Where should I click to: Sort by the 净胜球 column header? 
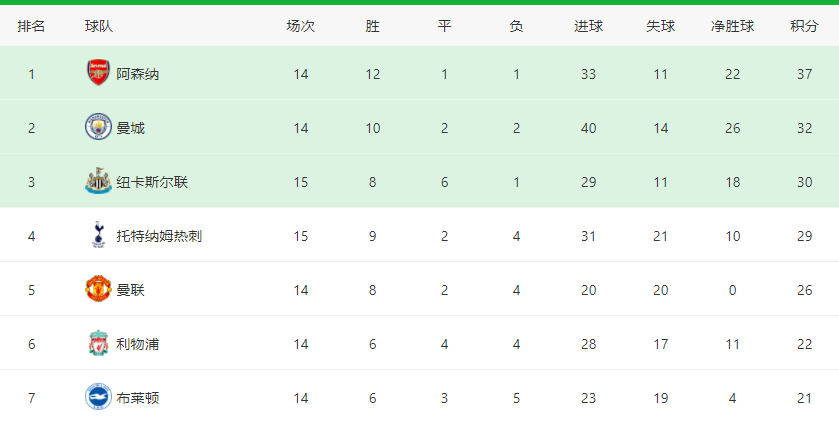(733, 26)
